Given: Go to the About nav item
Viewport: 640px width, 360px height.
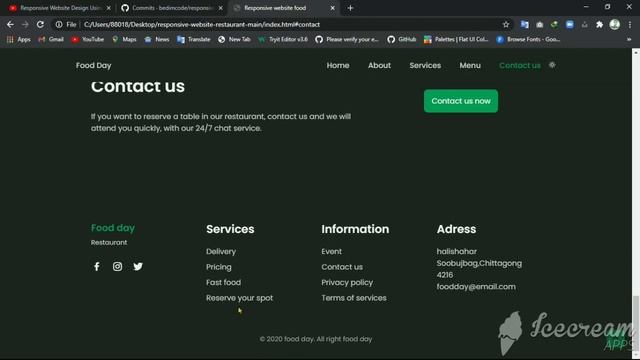Looking at the screenshot, I should [379, 65].
